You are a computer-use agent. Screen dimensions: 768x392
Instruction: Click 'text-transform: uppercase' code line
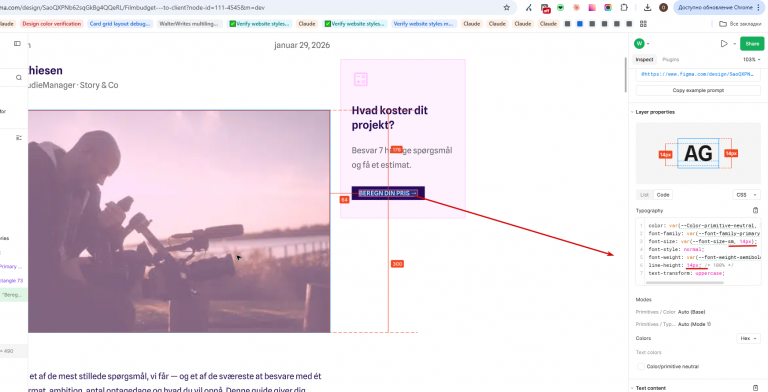(x=686, y=273)
